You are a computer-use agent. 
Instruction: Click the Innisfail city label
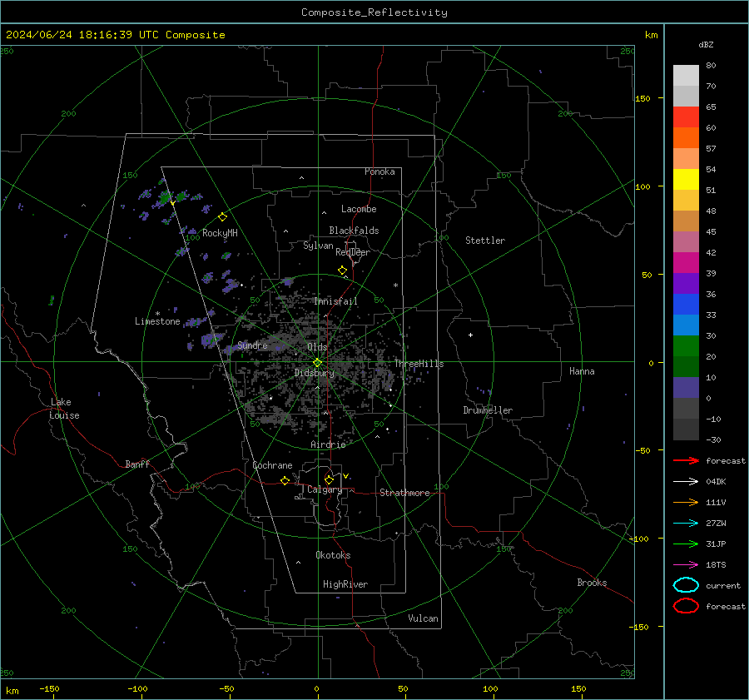pos(336,301)
